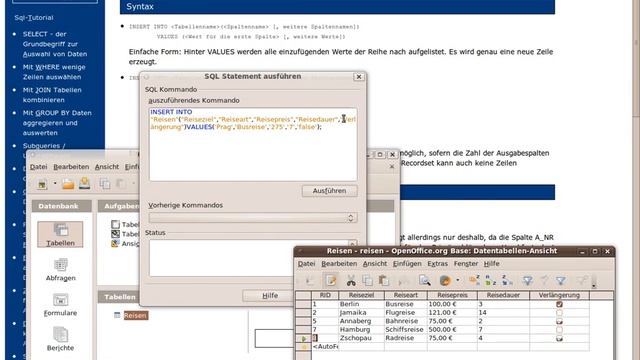Click the paste icon in the Reisen table toolbar
The height and width of the screenshot is (360, 640).
tap(383, 280)
